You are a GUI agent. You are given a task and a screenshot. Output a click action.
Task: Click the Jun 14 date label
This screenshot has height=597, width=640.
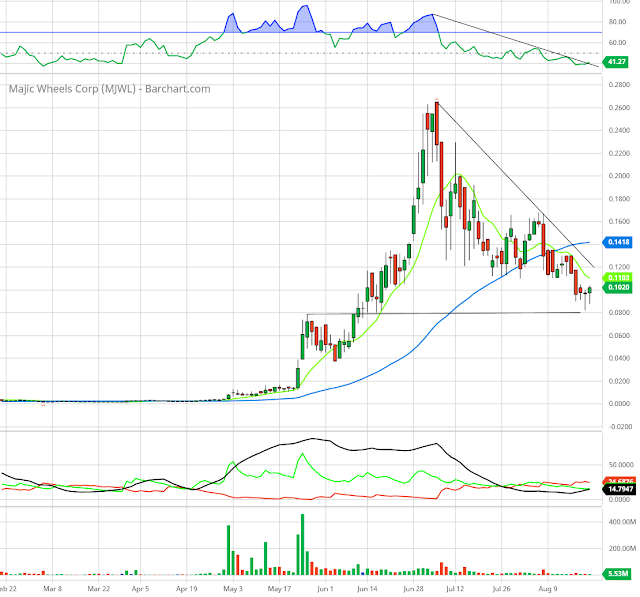coord(367,588)
